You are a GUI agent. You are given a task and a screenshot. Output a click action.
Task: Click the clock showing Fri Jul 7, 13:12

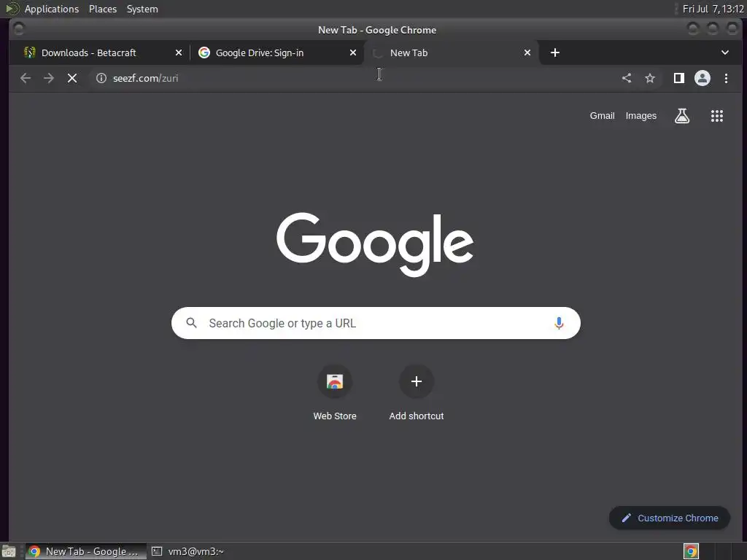(713, 9)
